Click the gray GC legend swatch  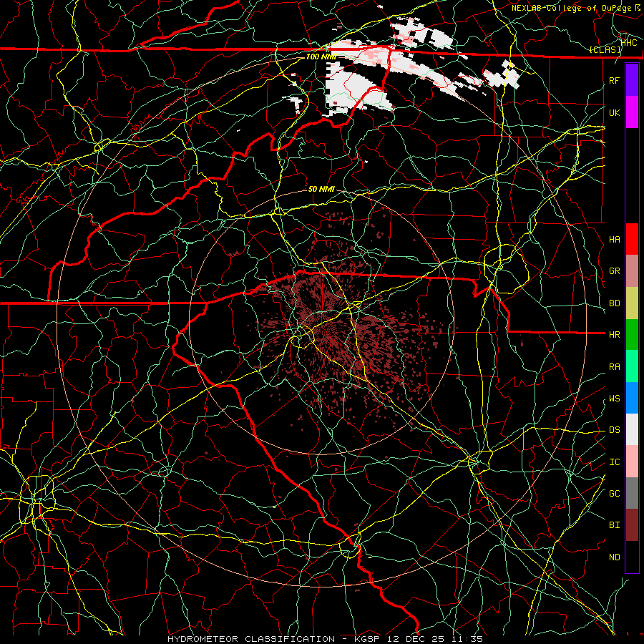632,493
